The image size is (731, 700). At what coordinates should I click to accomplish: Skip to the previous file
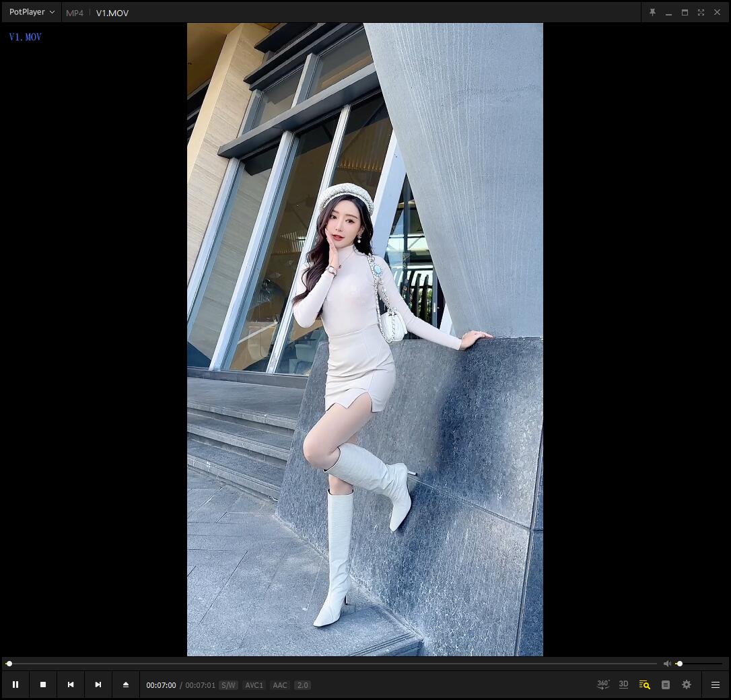[x=71, y=685]
